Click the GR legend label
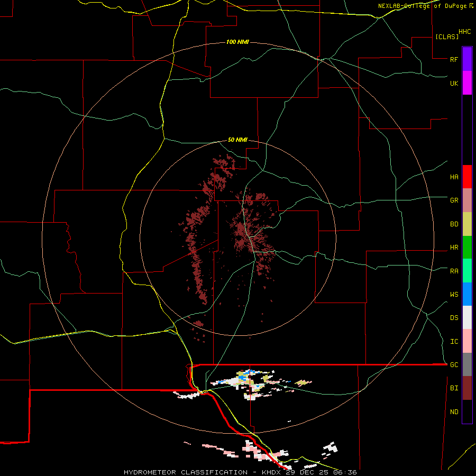The width and height of the screenshot is (476, 476). (x=454, y=200)
